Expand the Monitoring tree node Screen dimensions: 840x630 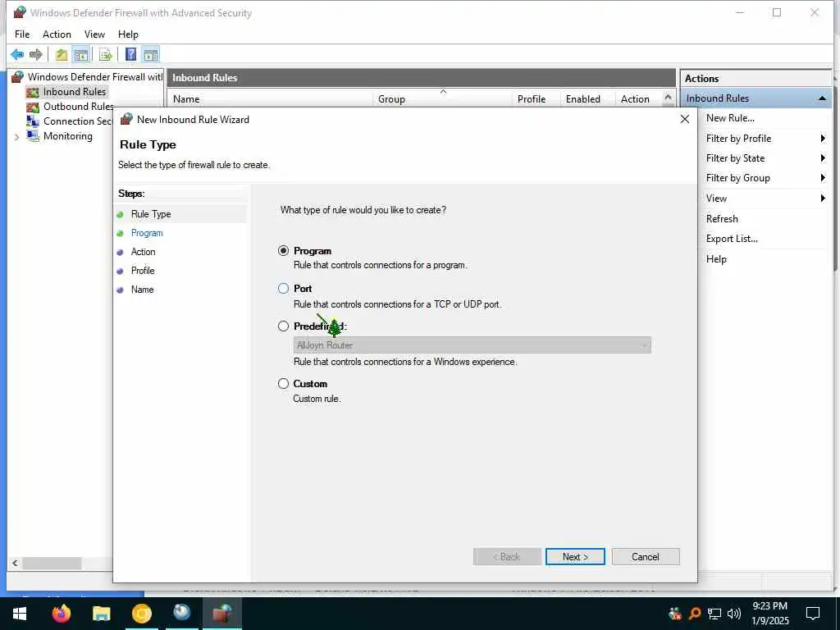pyautogui.click(x=16, y=137)
